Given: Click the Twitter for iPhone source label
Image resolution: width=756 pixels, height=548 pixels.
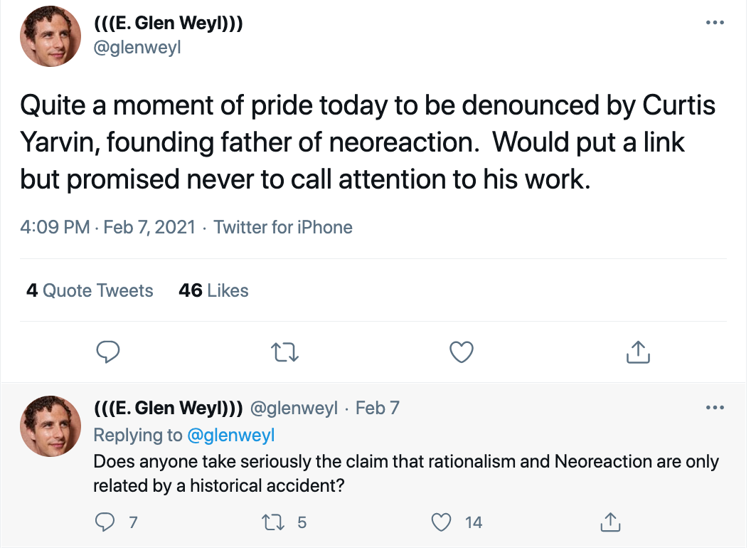Looking at the screenshot, I should (283, 228).
